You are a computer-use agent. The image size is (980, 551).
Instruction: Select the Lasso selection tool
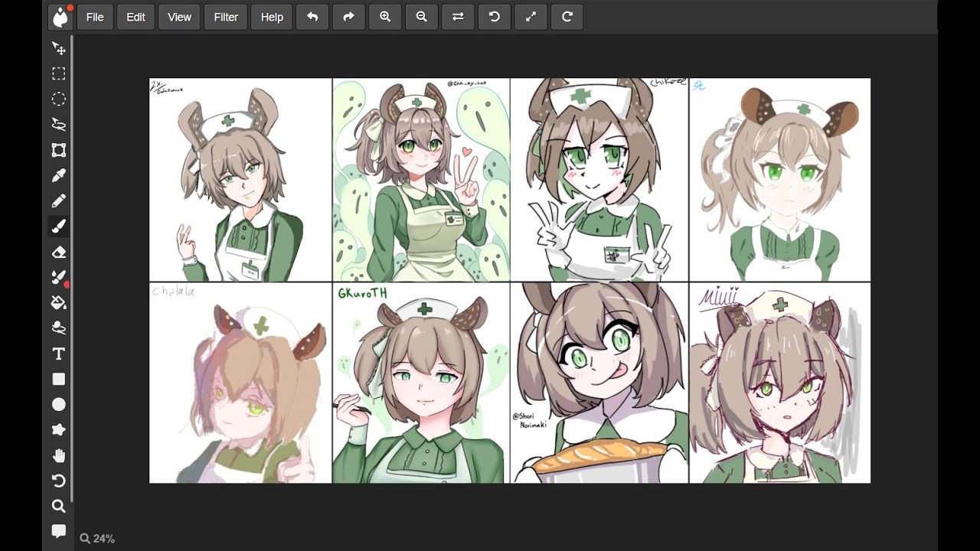click(x=58, y=124)
